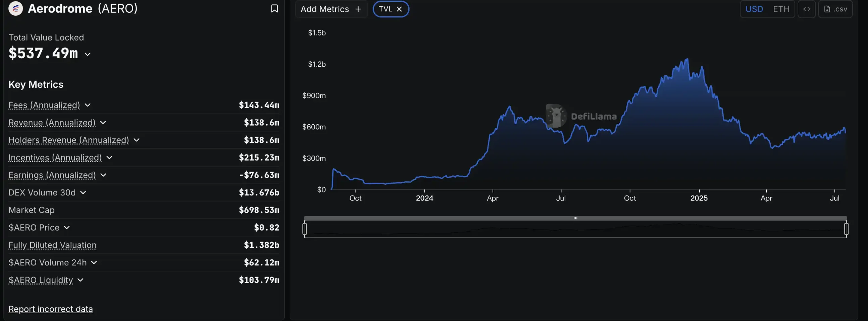Expand the $AERO Price row
Viewport: 868px width, 321px height.
[x=67, y=228]
